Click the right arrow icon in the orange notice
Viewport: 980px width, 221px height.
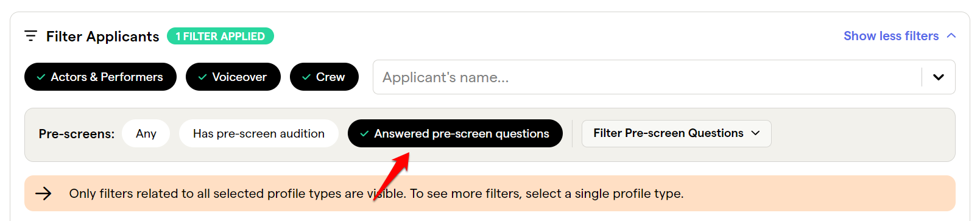[43, 194]
